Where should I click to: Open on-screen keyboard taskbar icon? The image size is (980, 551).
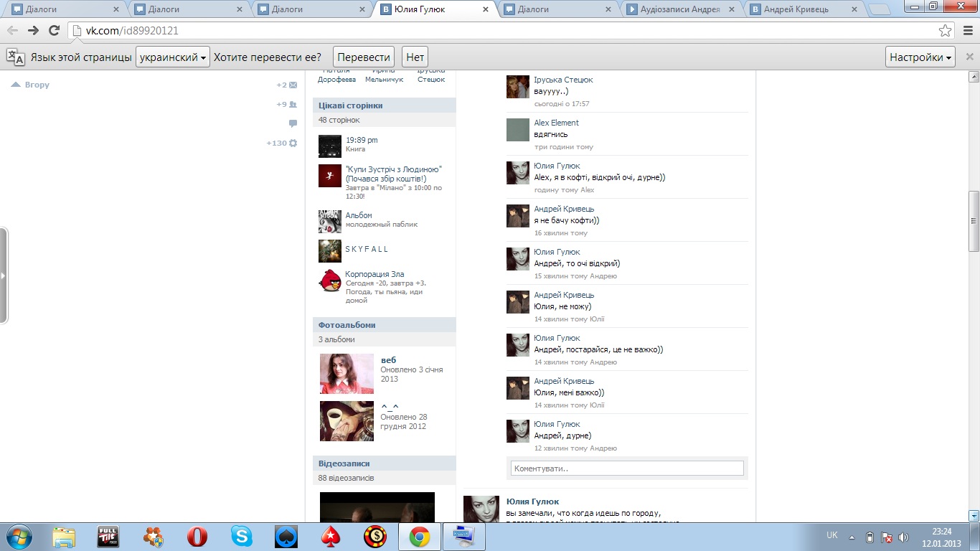464,537
